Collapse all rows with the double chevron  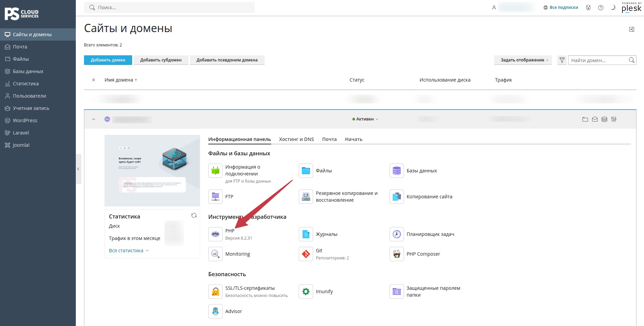[94, 80]
